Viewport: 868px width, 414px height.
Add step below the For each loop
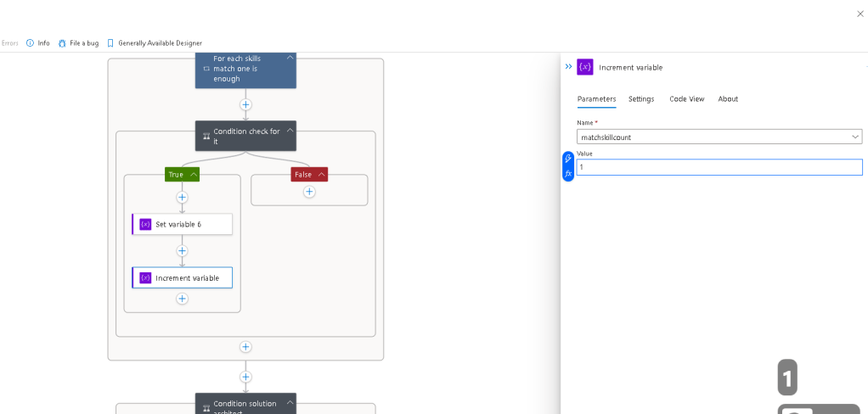[245, 377]
